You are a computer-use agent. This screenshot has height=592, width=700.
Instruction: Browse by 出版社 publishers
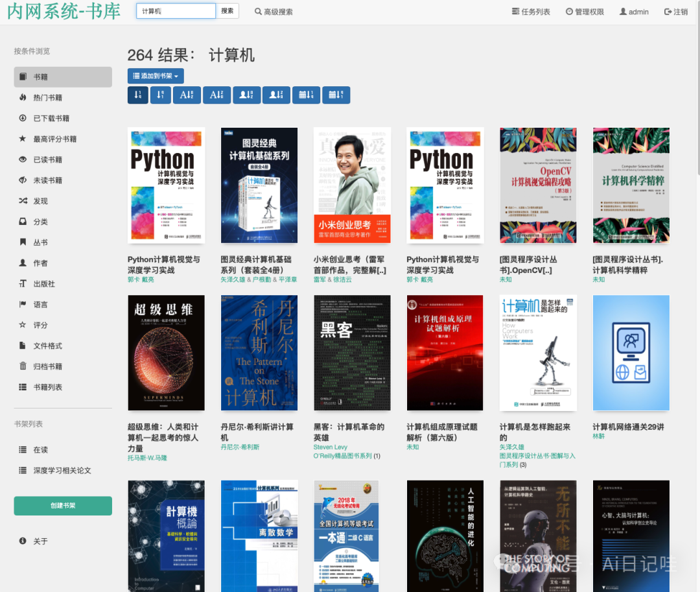pos(63,283)
